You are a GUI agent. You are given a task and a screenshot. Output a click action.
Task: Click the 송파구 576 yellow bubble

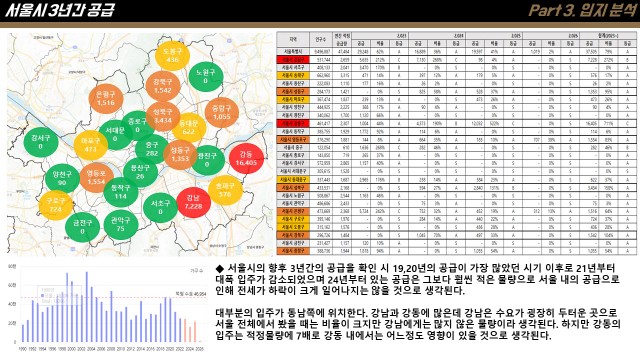(225, 190)
